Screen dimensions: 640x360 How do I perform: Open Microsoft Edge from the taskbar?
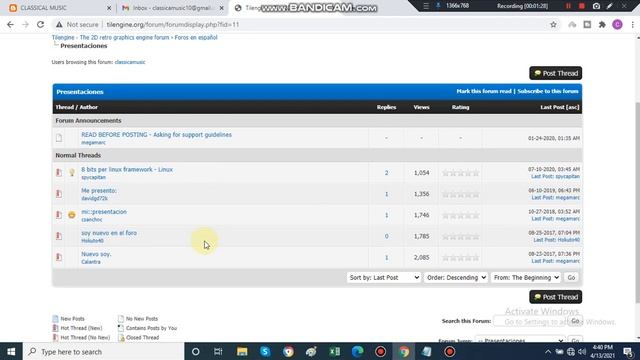coord(358,351)
